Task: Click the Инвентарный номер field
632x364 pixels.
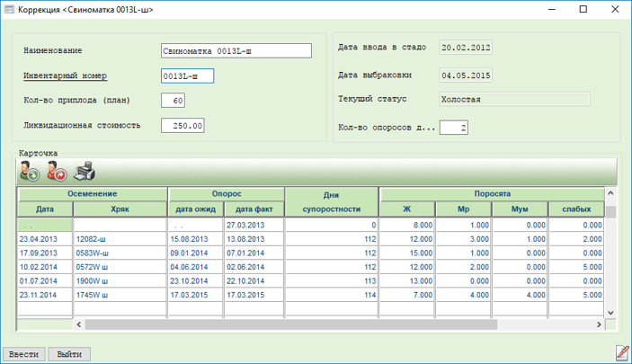Action: coord(187,75)
